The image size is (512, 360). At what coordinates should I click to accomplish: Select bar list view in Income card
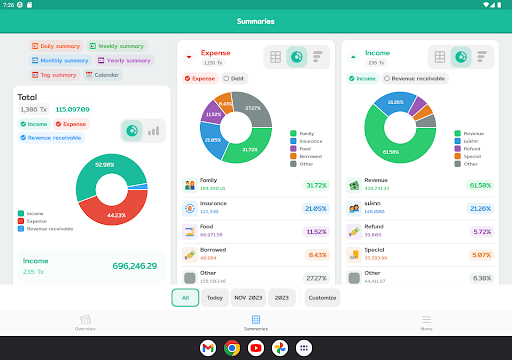482,57
